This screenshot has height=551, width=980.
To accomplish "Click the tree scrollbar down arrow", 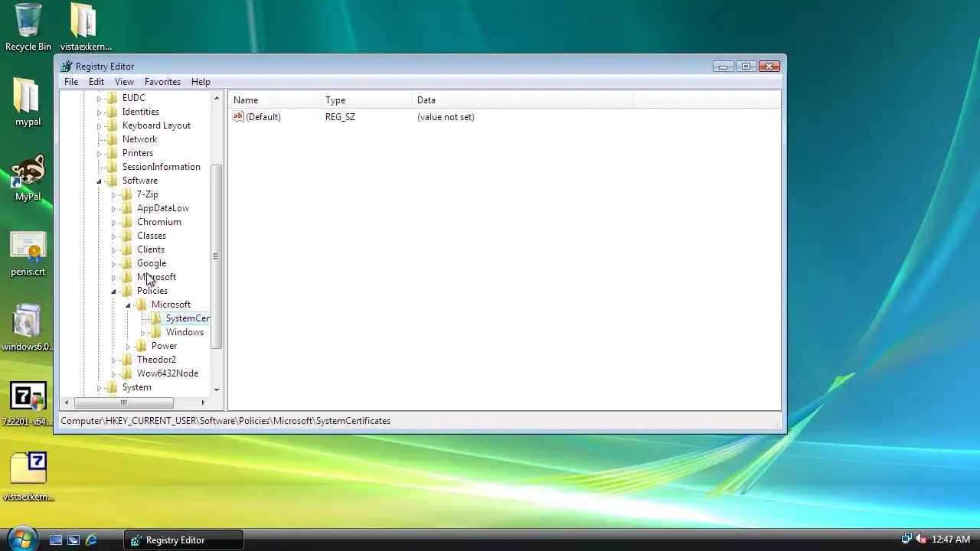I will pyautogui.click(x=217, y=390).
